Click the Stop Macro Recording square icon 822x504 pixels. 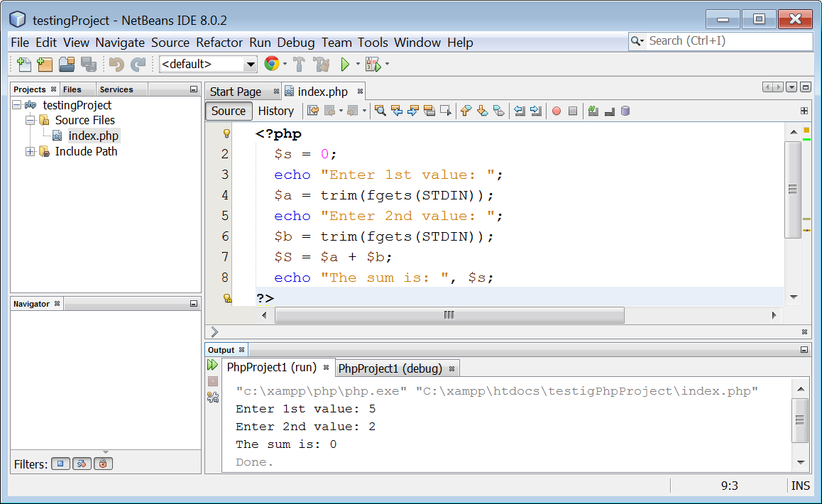(x=573, y=111)
